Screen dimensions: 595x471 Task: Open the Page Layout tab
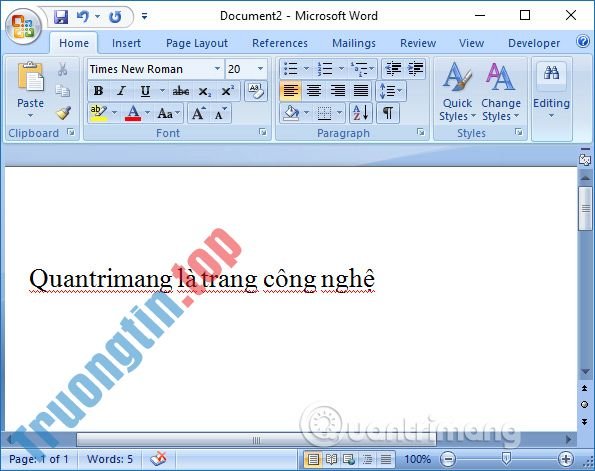197,43
